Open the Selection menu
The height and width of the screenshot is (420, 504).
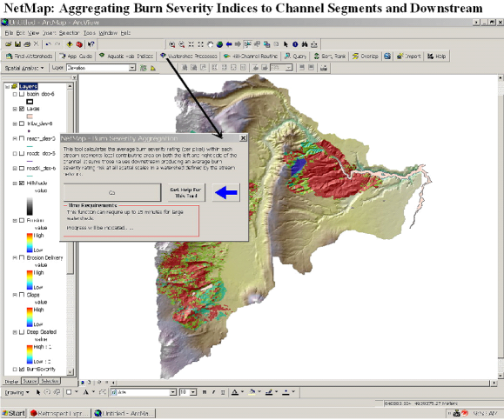[69, 33]
